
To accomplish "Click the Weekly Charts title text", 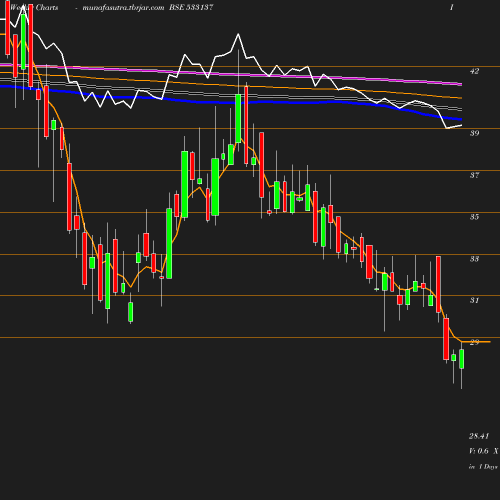I will (x=34, y=7).
